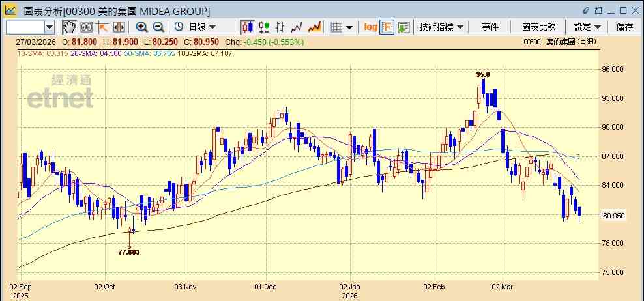Switch to orange area chart style

click(x=314, y=27)
